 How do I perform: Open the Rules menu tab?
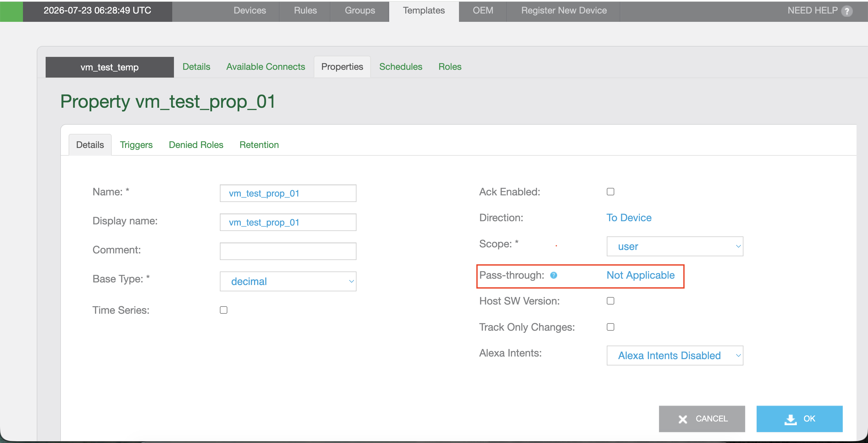pyautogui.click(x=305, y=11)
